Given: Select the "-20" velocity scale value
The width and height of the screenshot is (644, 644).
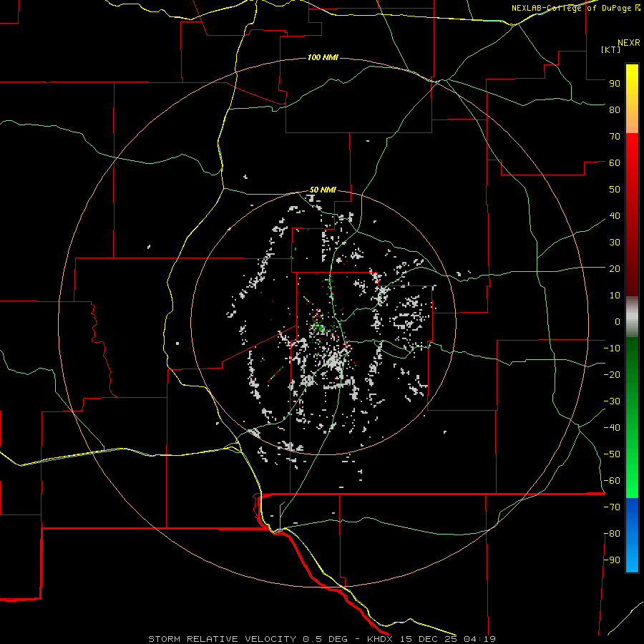Looking at the screenshot, I should [x=612, y=374].
